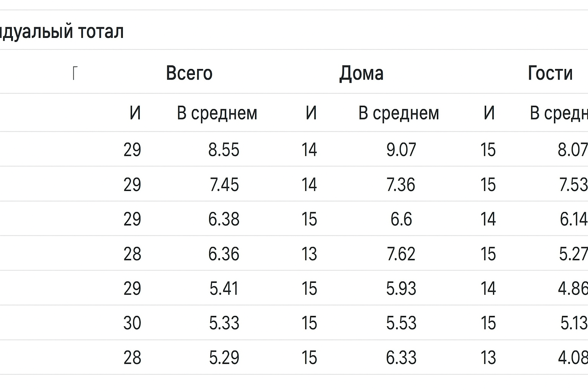Sort by 'И' column under Гости

click(489, 113)
